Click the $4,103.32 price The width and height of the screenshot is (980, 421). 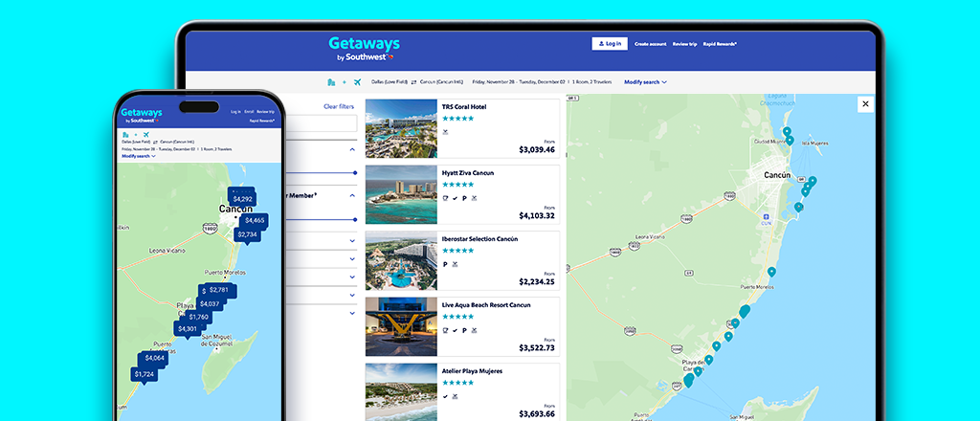pyautogui.click(x=537, y=216)
